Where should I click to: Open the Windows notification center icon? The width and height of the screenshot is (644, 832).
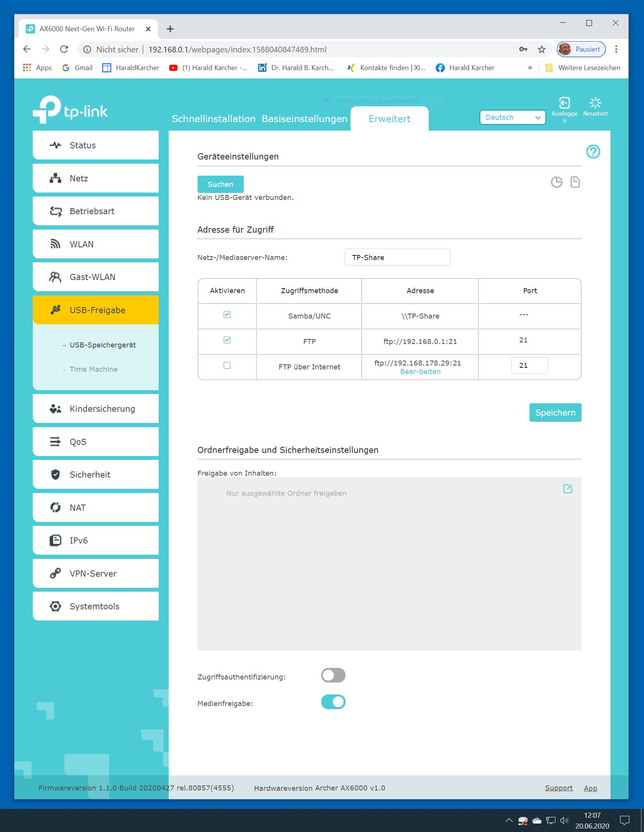(624, 820)
